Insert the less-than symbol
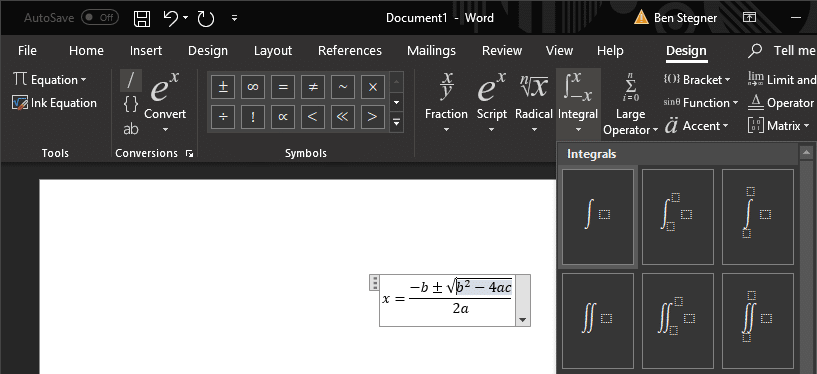Image resolution: width=817 pixels, height=374 pixels. click(x=313, y=117)
